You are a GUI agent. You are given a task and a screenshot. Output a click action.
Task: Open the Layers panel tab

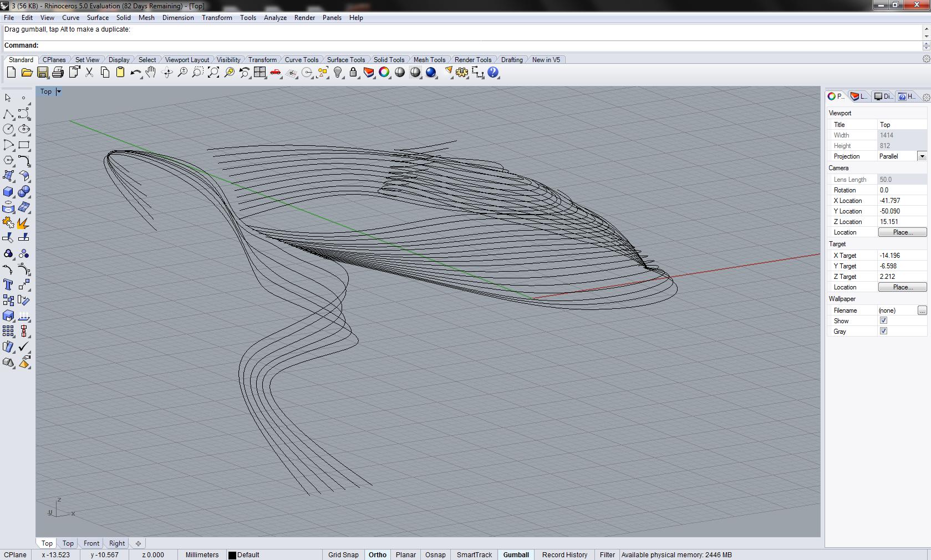[x=859, y=96]
